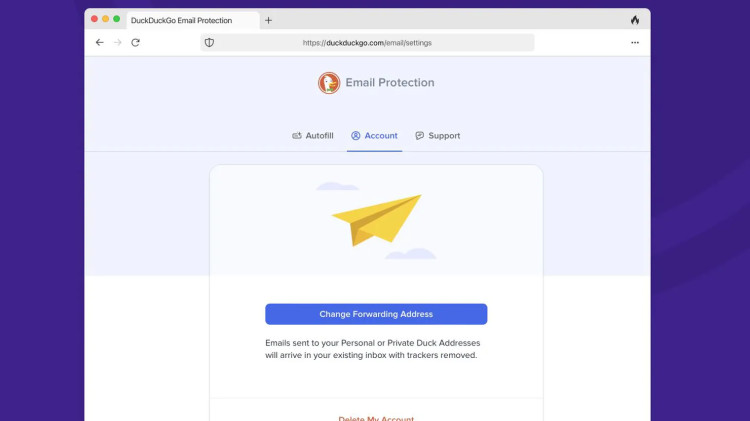Viewport: 750px width, 421px height.
Task: Click Change Forwarding Address button
Action: (x=376, y=314)
